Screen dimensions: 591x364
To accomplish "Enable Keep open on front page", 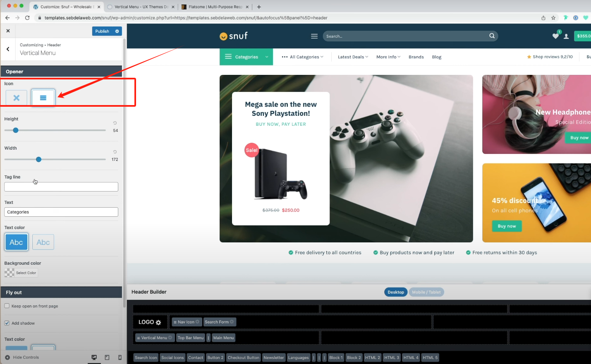I will pyautogui.click(x=7, y=306).
